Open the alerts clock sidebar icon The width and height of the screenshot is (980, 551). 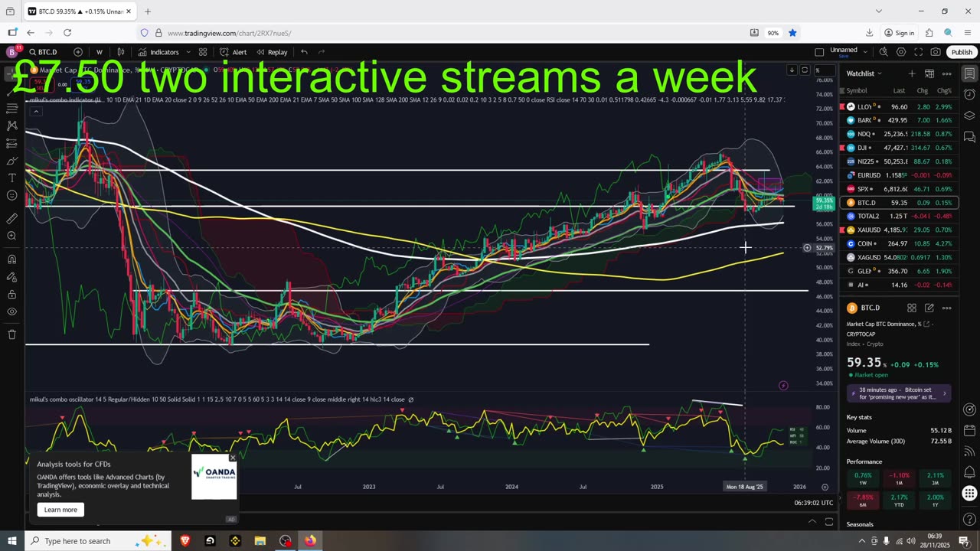969,95
